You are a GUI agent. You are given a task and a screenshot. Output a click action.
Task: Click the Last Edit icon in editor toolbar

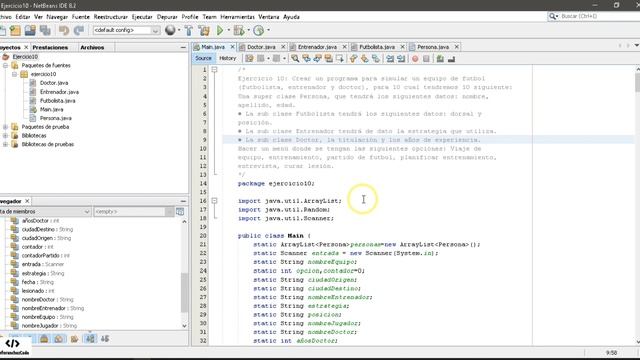tap(249, 59)
